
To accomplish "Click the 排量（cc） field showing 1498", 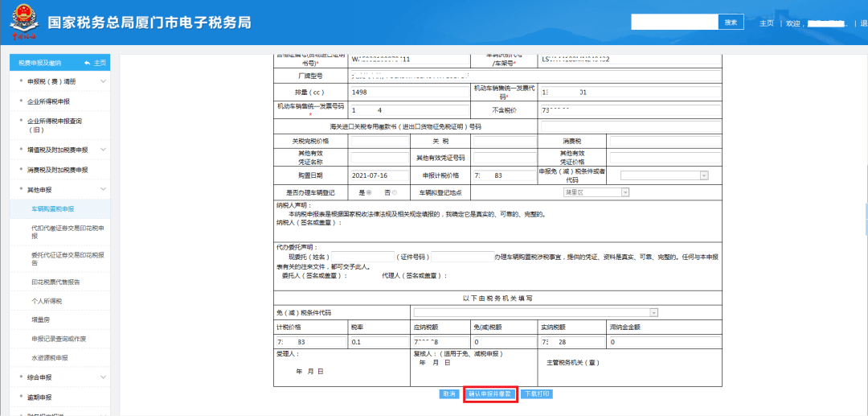I will point(410,93).
